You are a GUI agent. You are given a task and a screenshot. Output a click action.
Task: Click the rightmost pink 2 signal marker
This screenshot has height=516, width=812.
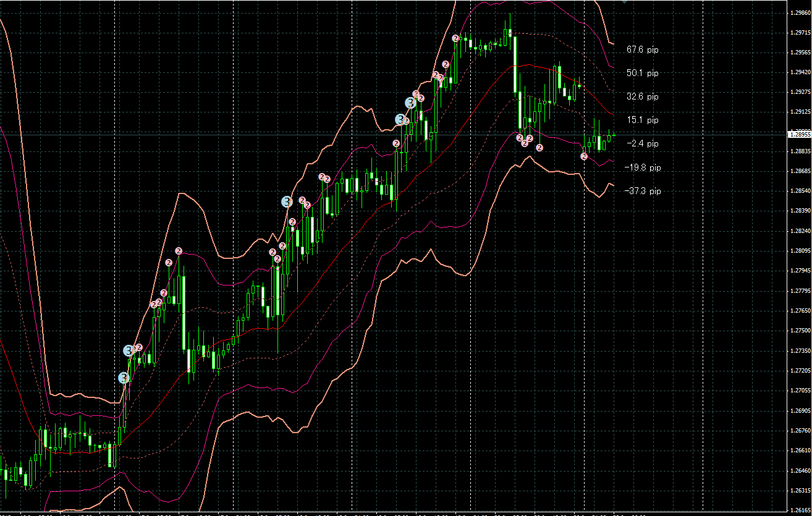(x=584, y=156)
